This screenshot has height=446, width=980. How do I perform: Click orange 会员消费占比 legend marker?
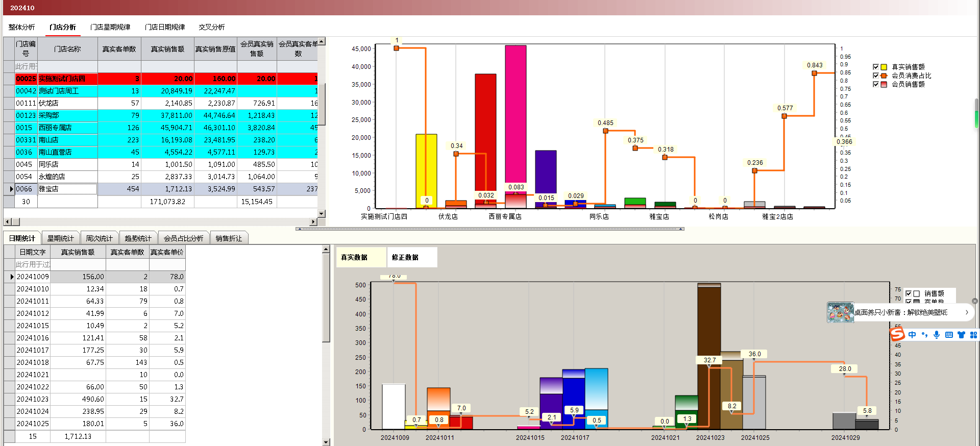884,76
